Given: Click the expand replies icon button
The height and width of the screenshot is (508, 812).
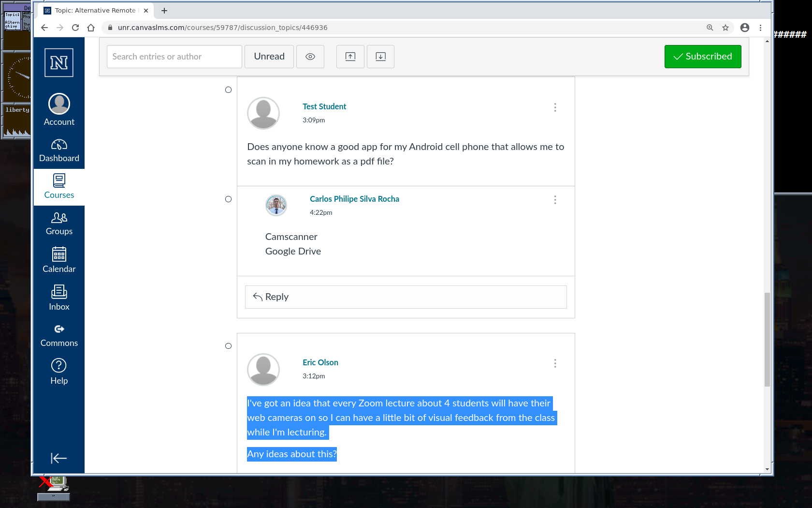Looking at the screenshot, I should (x=380, y=57).
